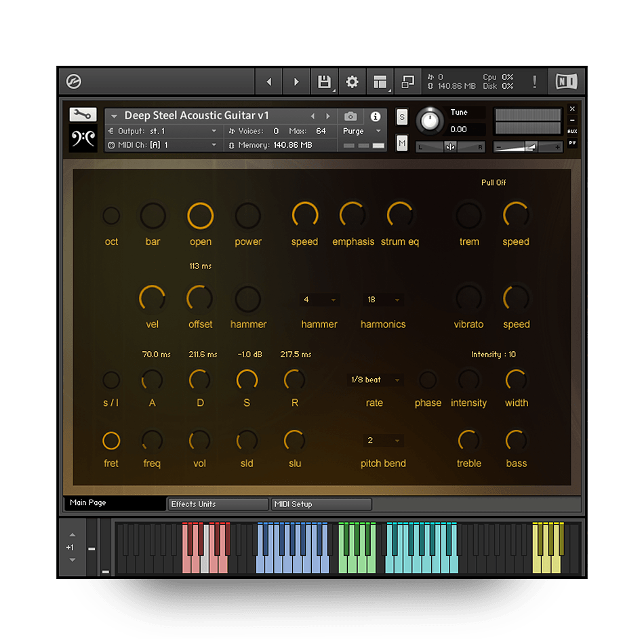Click the Max voices value 64
The height and width of the screenshot is (644, 644).
321,131
